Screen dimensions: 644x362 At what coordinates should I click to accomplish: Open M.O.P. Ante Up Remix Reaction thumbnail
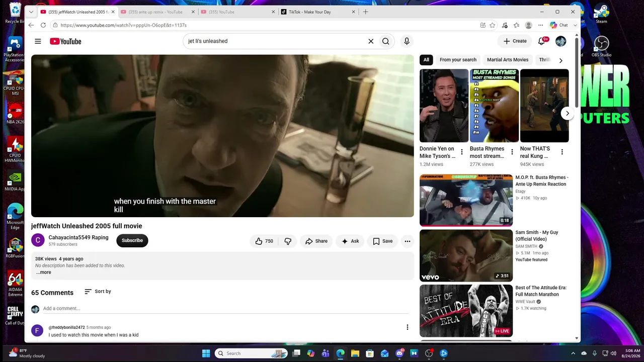pos(466,200)
